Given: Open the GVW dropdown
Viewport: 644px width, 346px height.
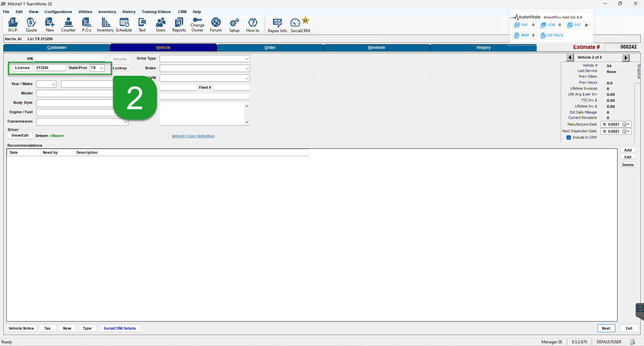Looking at the screenshot, I should click(247, 78).
